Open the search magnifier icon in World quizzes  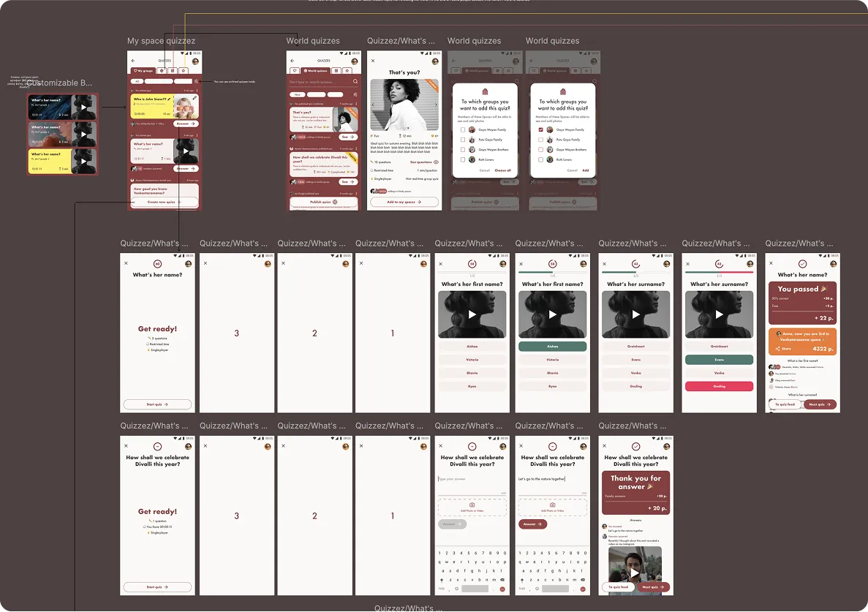[355, 81]
